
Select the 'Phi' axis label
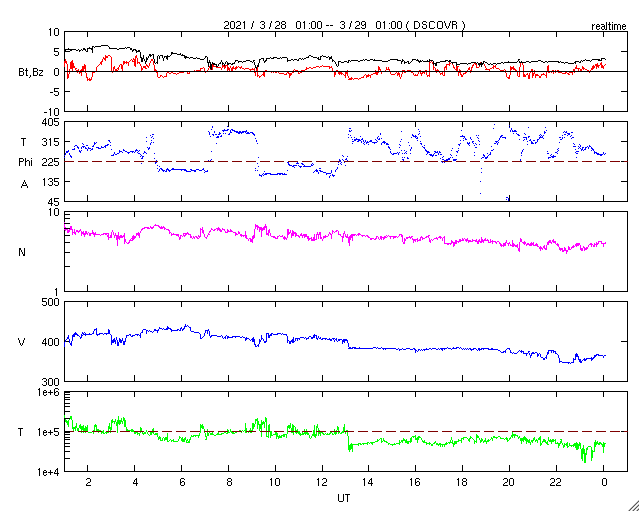pyautogui.click(x=25, y=162)
